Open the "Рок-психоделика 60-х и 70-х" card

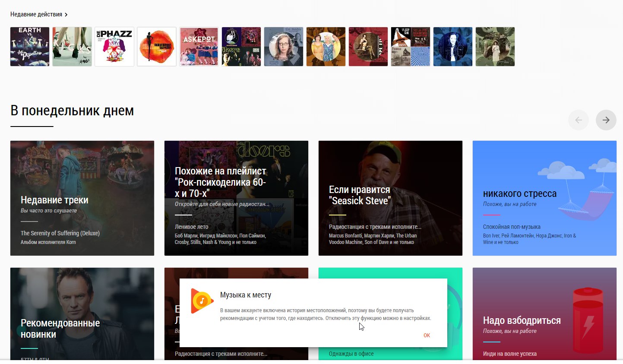[236, 198]
